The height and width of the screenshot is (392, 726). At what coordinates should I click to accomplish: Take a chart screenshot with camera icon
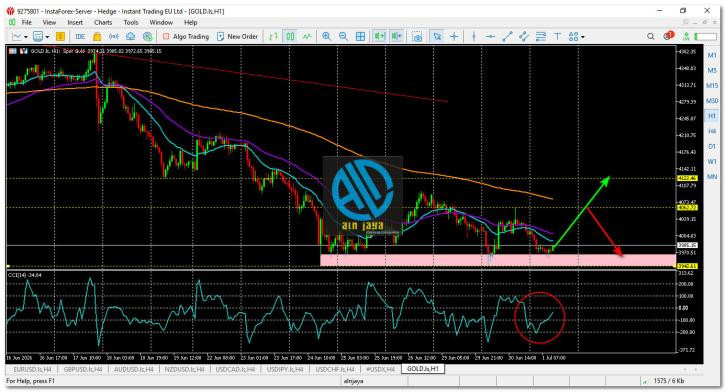pyautogui.click(x=418, y=37)
